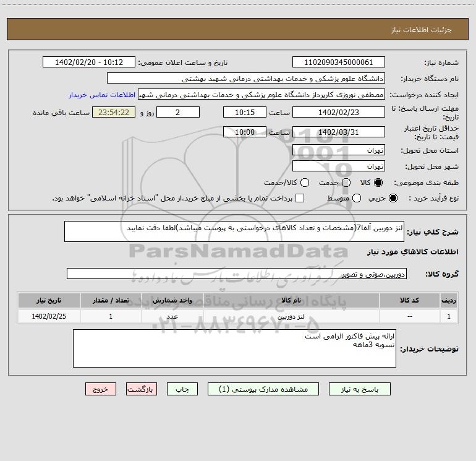476x461 pixels.
Task: Click the delivery city field تهران
Action: click(339, 166)
